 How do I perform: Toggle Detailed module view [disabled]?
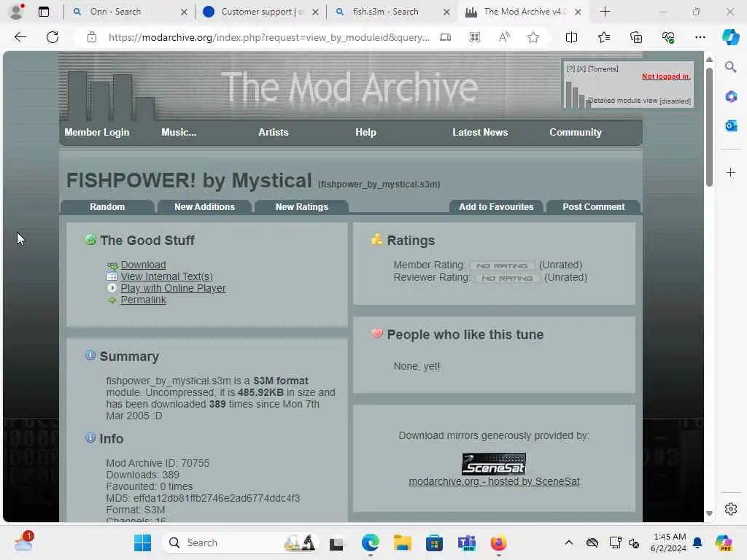coord(639,101)
